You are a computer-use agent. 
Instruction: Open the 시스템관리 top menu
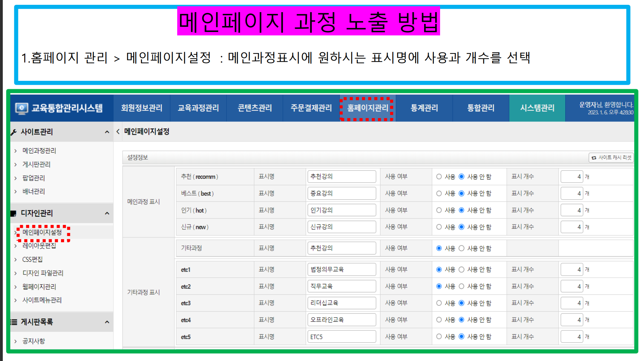(x=537, y=108)
